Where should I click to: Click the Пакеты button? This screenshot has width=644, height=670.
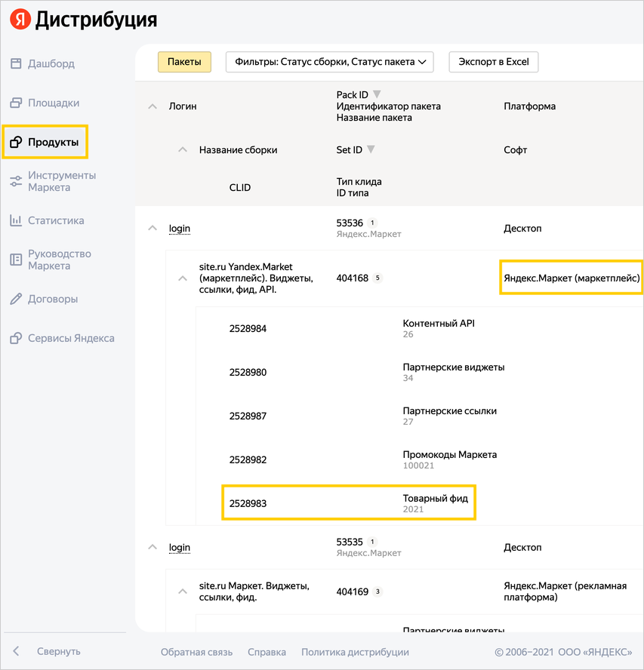[184, 62]
